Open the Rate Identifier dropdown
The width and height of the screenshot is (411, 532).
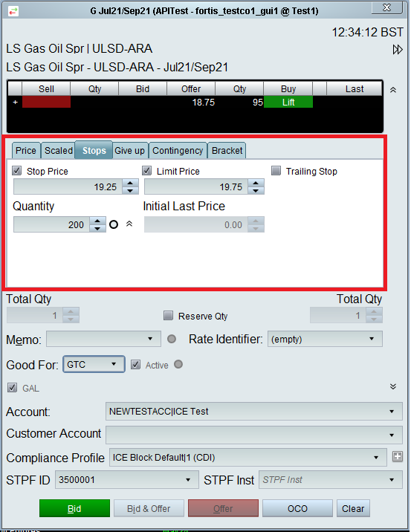click(x=325, y=339)
